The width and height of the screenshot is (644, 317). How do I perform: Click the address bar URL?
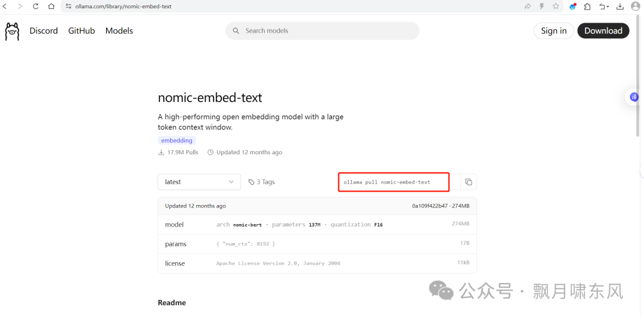click(123, 6)
